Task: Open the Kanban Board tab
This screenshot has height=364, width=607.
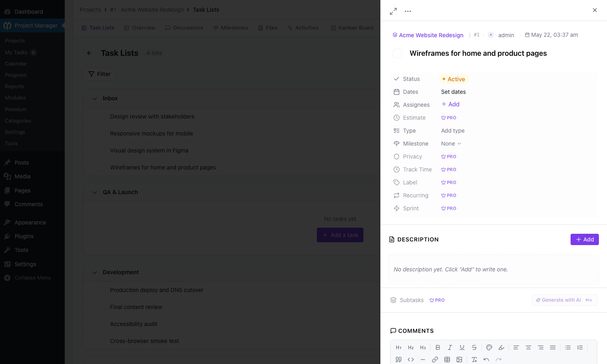Action: (352, 28)
